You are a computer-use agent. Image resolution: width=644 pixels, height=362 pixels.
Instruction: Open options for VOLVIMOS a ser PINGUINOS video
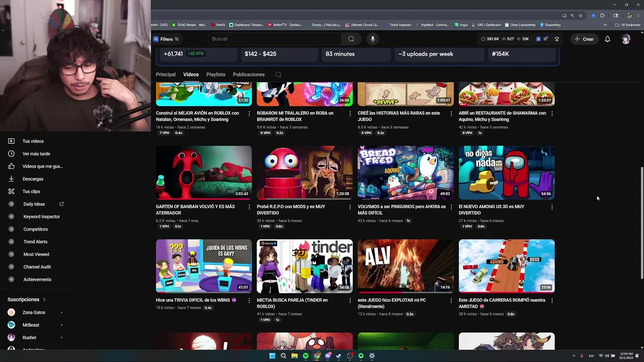[x=451, y=207]
